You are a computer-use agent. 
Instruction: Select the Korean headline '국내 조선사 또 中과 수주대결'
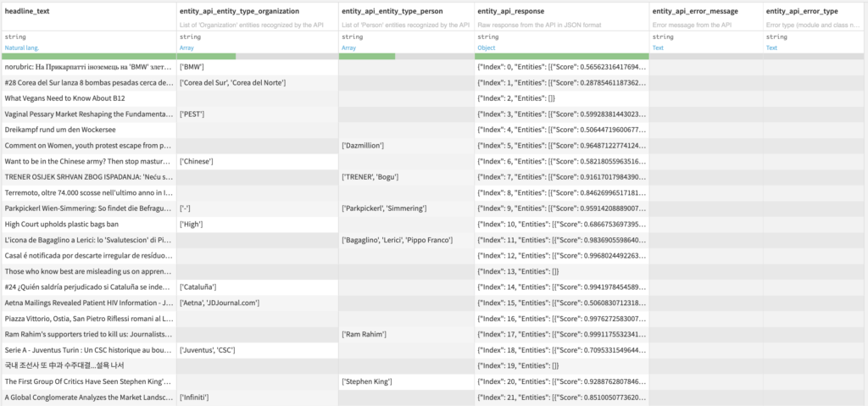pos(88,365)
